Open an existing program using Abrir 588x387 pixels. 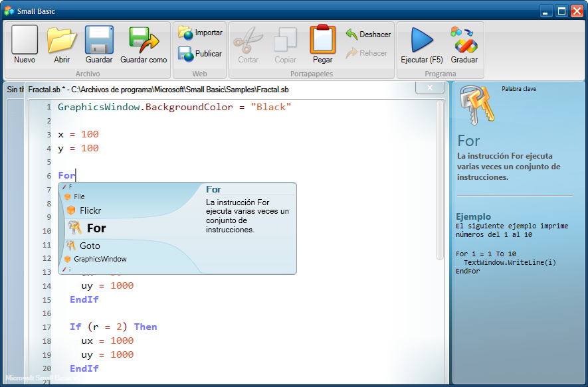[62, 43]
